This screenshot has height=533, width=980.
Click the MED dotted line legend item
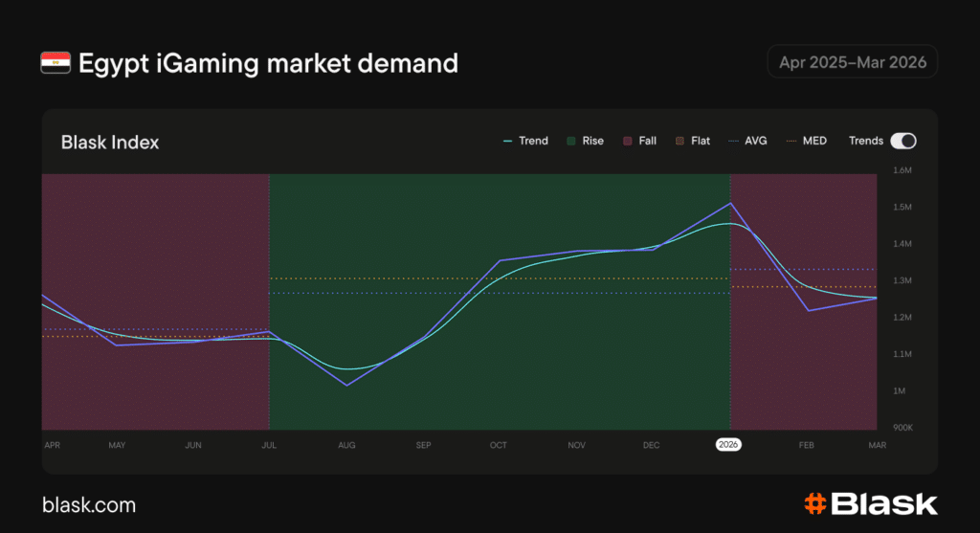pyautogui.click(x=806, y=141)
